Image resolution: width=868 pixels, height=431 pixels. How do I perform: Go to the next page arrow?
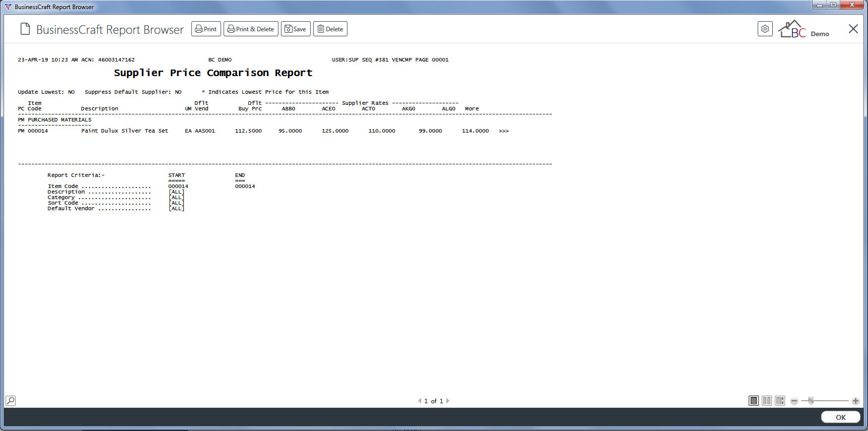pyautogui.click(x=447, y=401)
